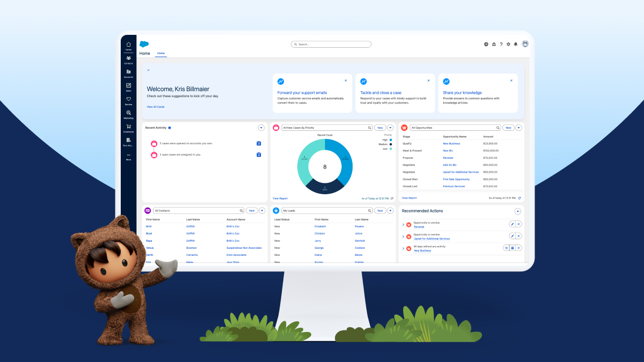Switch to the Home tab

tap(160, 53)
